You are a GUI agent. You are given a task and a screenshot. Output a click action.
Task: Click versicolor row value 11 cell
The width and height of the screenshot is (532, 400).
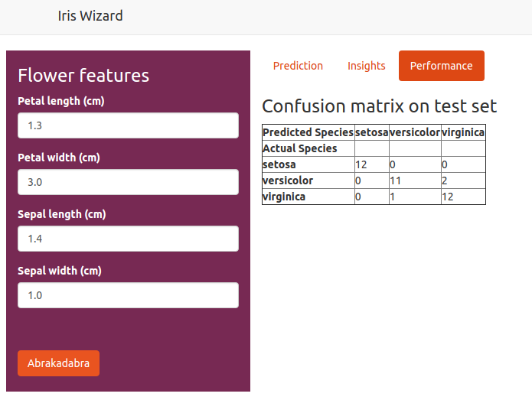click(x=415, y=180)
